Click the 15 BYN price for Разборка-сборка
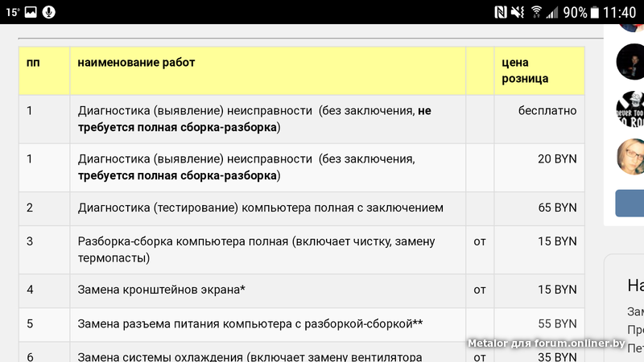Viewport: 644px width, 362px height. click(x=539, y=249)
